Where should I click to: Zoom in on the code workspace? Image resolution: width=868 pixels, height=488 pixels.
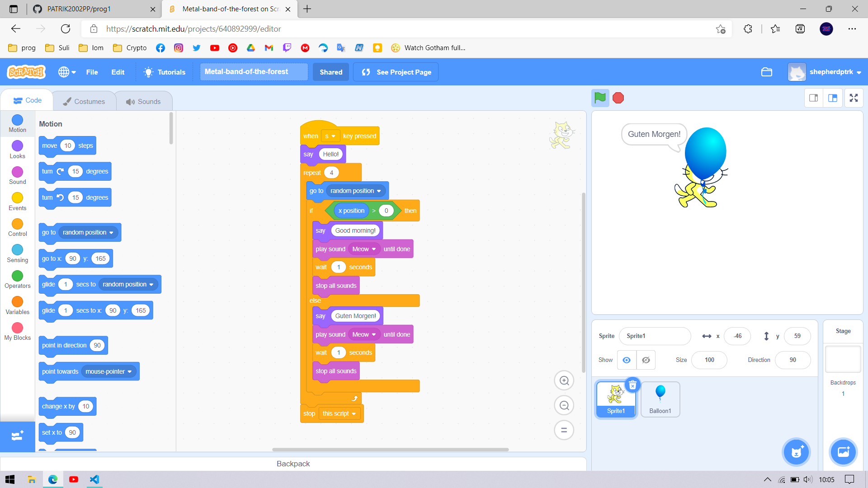click(564, 380)
